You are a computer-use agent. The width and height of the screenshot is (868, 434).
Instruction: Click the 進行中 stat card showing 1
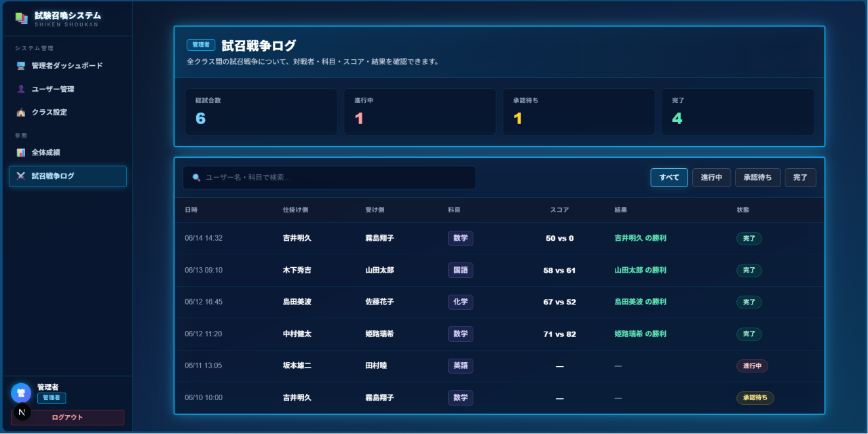[420, 112]
